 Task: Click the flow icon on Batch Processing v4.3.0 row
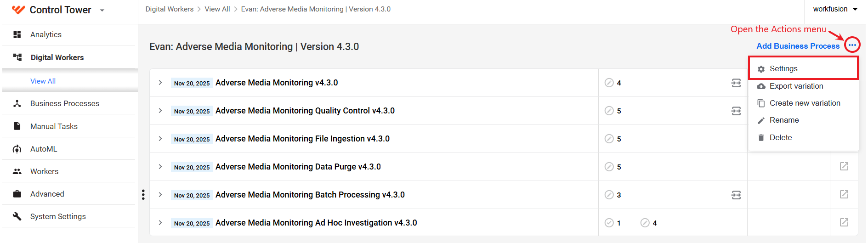[x=736, y=195]
